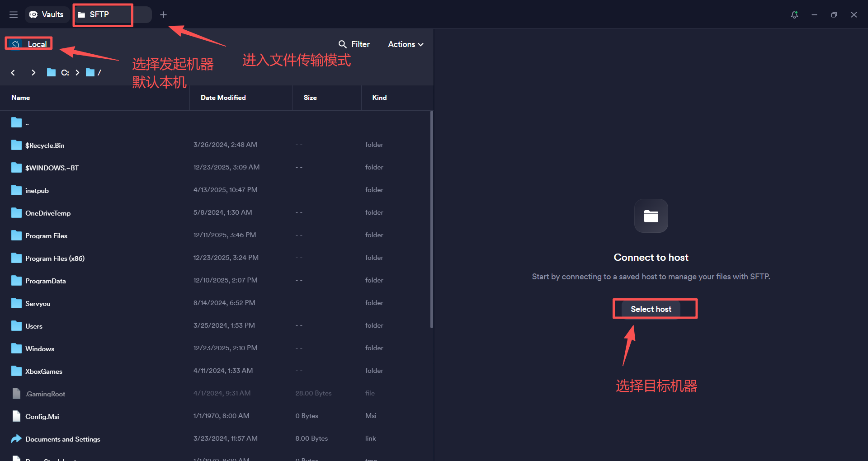Select the Documents and Settings link

62,439
